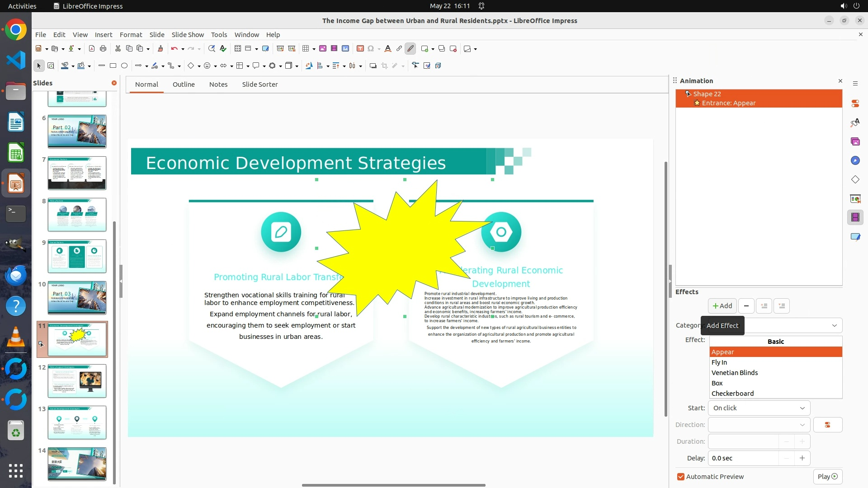Select the Rectangle drawing tool
Viewport: 868px width, 488px height.
113,66
